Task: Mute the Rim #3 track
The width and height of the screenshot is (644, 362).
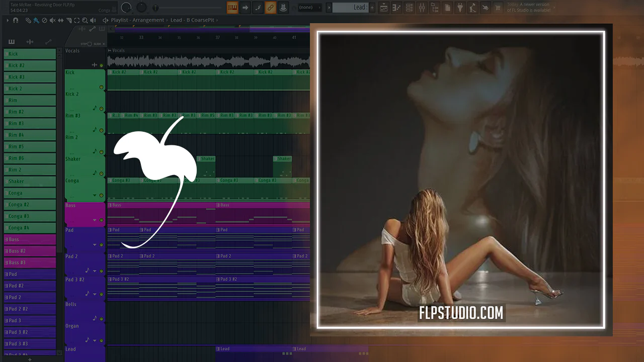Action: pos(101,130)
